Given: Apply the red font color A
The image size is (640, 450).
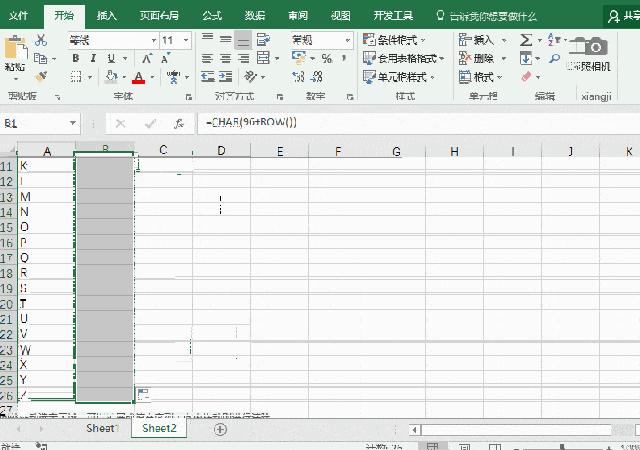Looking at the screenshot, I should tap(139, 77).
